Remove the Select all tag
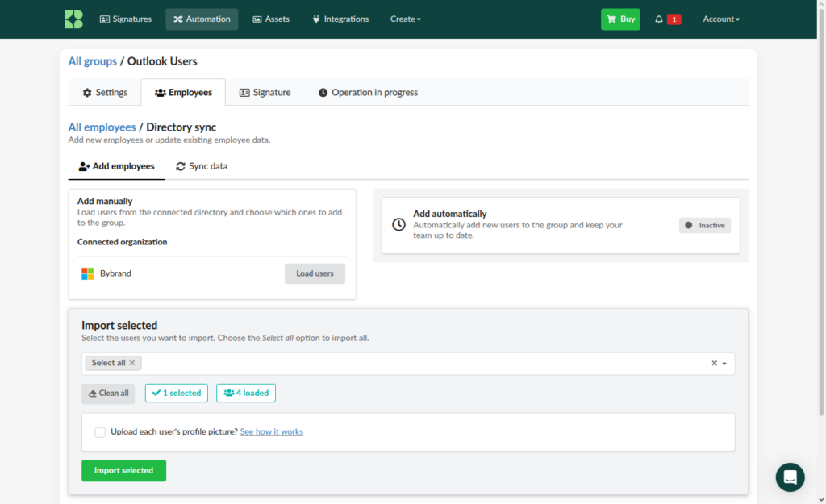Screen dimensions: 826x504 coord(132,363)
